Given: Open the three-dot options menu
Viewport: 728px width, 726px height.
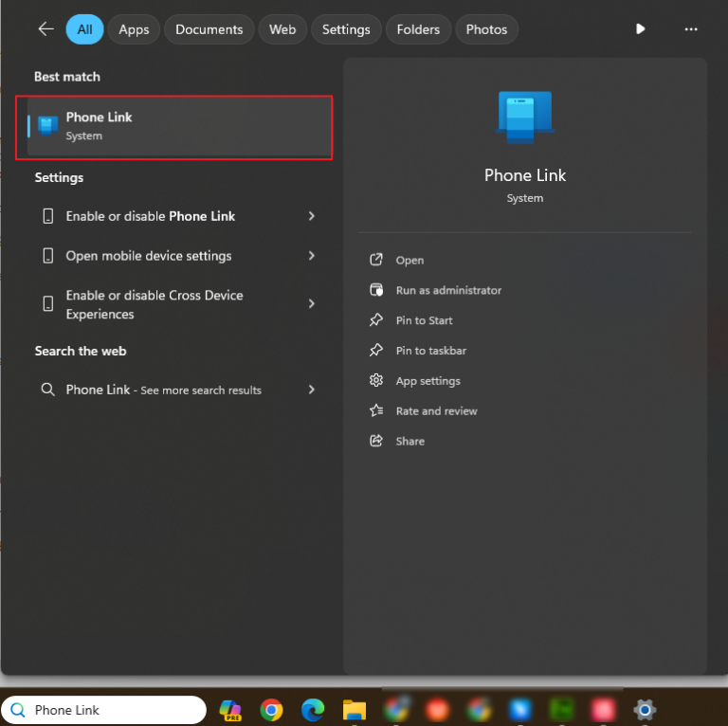Looking at the screenshot, I should (x=691, y=29).
